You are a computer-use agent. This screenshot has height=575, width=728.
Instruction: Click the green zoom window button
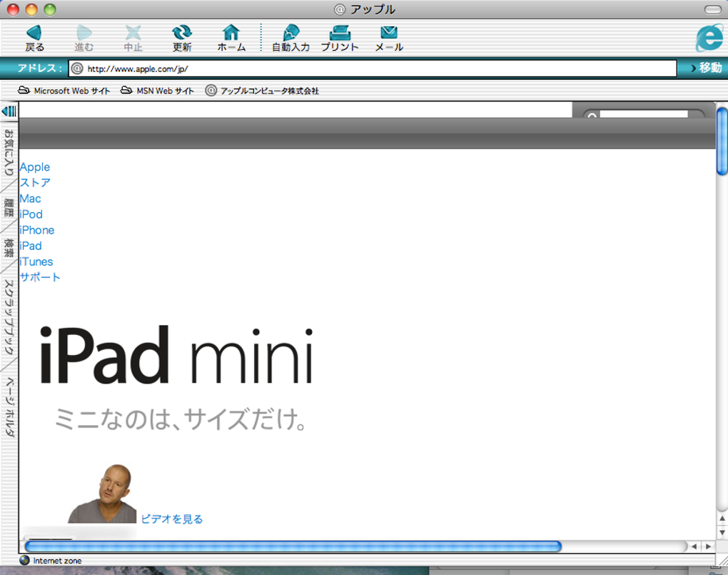click(50, 9)
